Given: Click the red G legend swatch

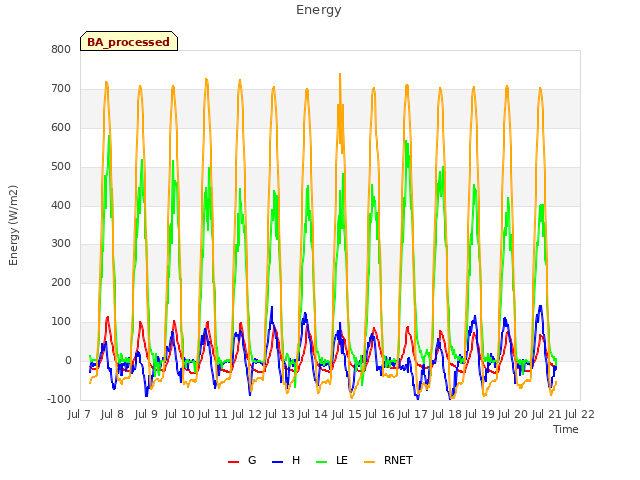Looking at the screenshot, I should pyautogui.click(x=233, y=462).
